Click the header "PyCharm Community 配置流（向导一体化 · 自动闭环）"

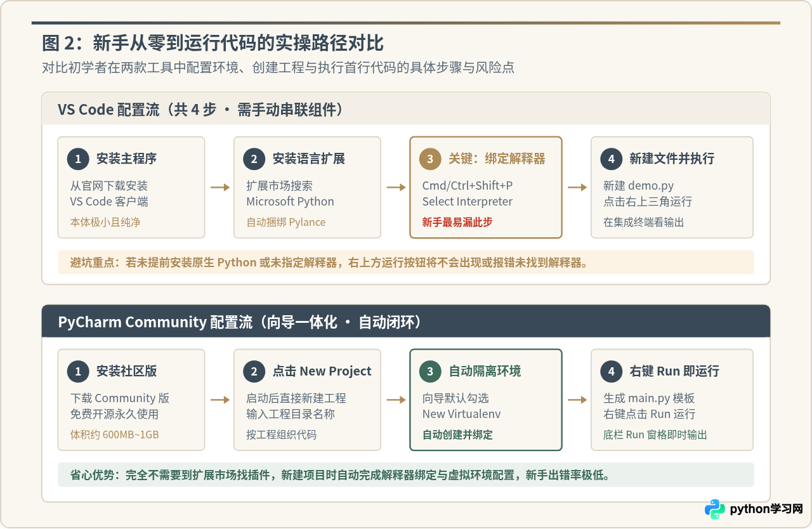(240, 322)
